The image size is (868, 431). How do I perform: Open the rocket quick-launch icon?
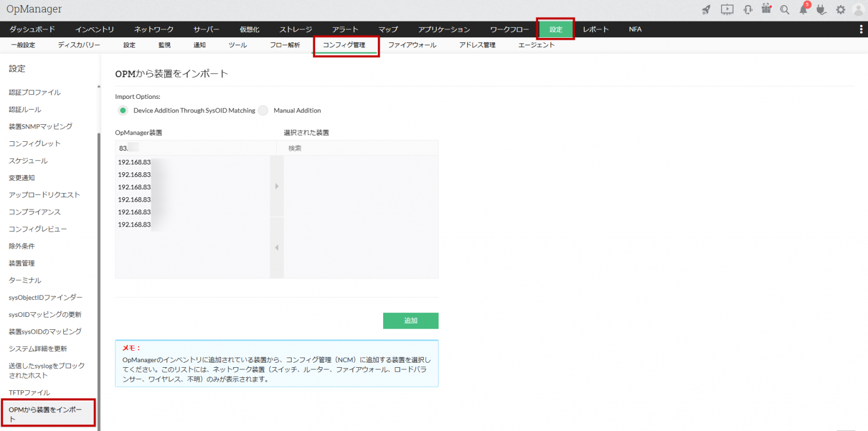(705, 9)
